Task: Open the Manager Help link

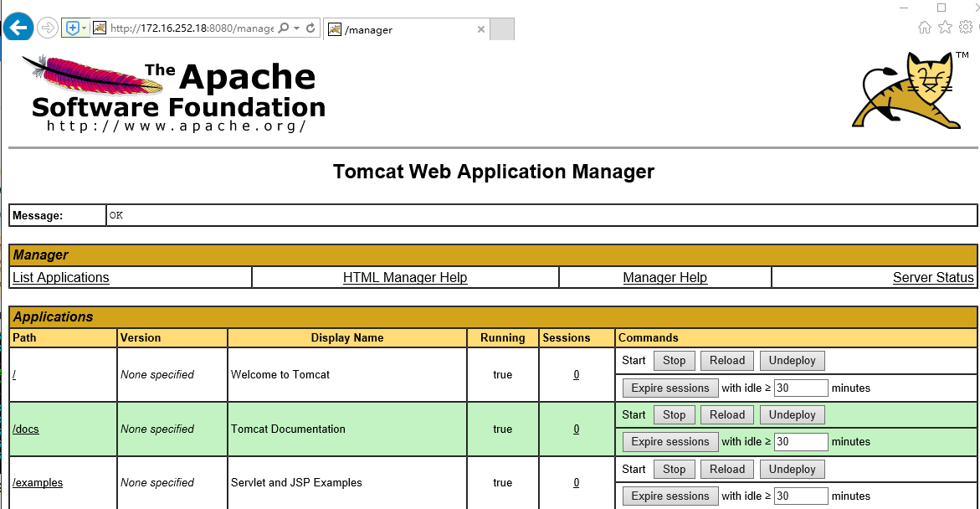Action: pos(665,278)
